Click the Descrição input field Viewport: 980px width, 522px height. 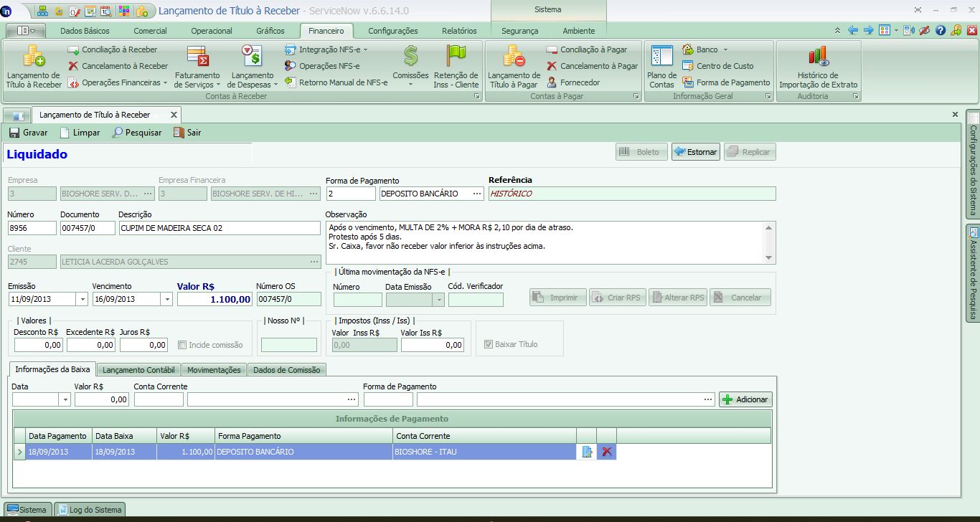220,228
